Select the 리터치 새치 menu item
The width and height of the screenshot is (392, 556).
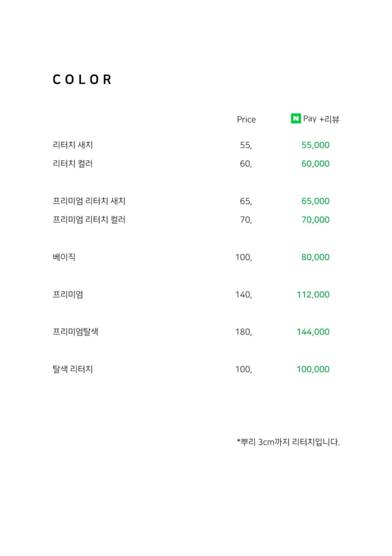click(73, 145)
